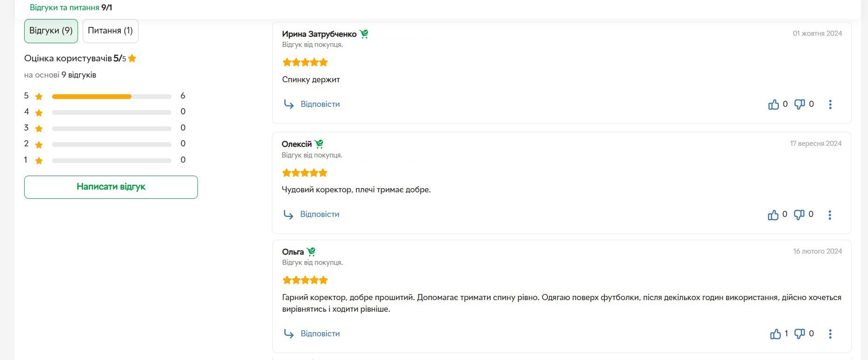Like Ольга's review about the corrector
Viewport: 868px width, 360px height.
(776, 334)
